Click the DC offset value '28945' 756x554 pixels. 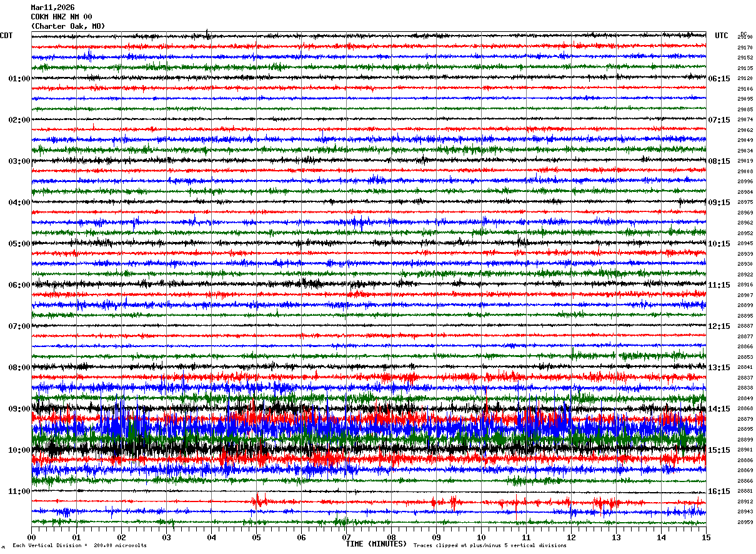pos(745,243)
